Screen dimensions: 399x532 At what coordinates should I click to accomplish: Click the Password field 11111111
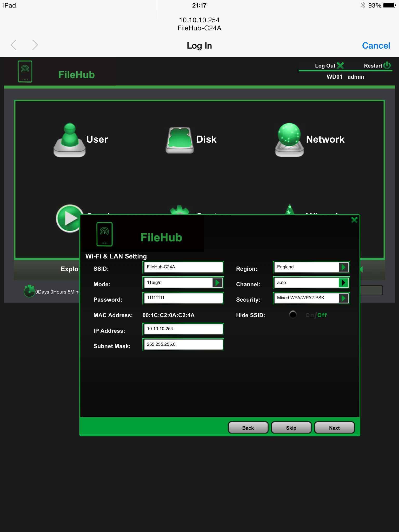183,298
